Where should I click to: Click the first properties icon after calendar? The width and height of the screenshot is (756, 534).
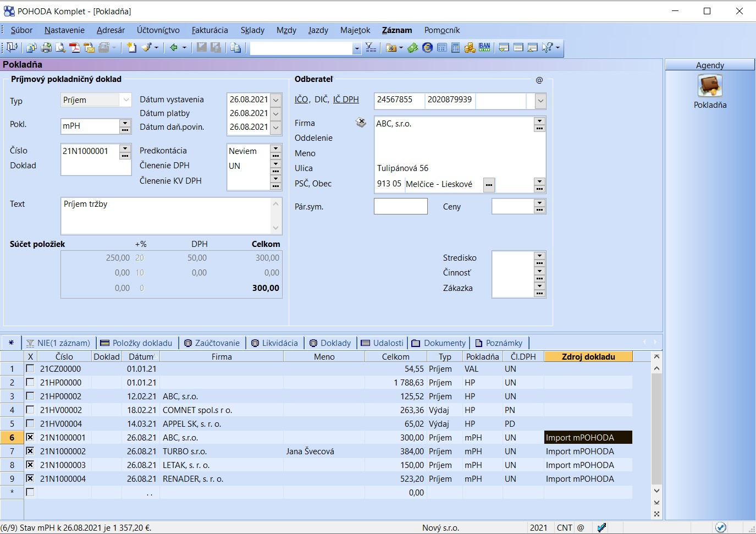[x=504, y=48]
